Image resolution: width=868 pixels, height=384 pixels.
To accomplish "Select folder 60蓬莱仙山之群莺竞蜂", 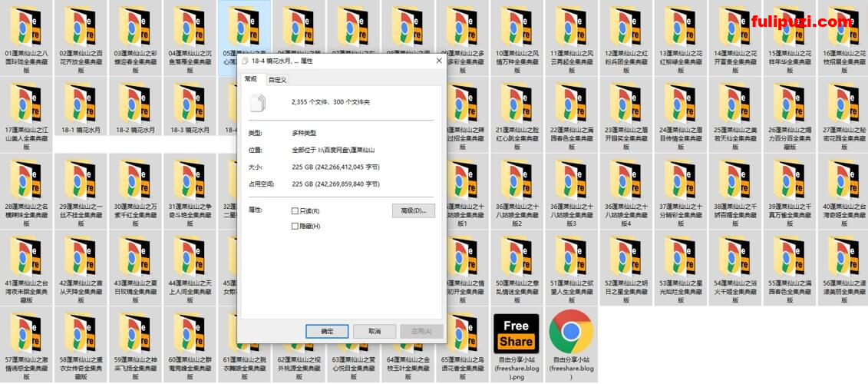I will click(190, 345).
